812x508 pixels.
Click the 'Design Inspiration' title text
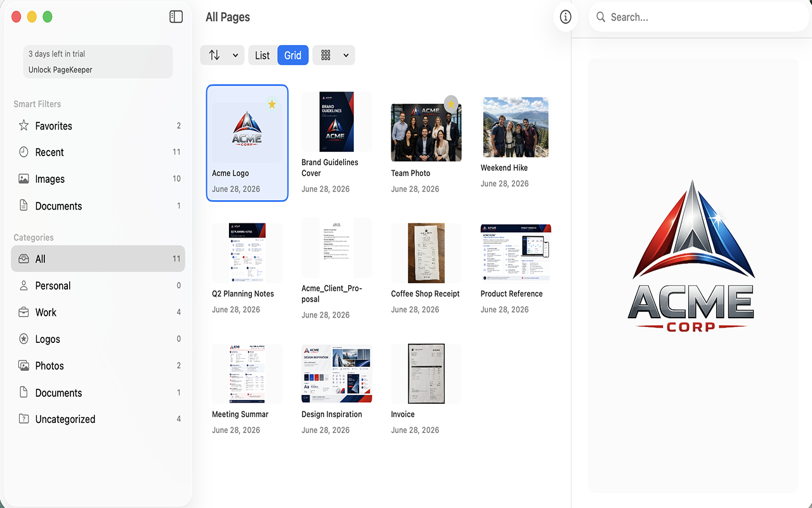[332, 414]
